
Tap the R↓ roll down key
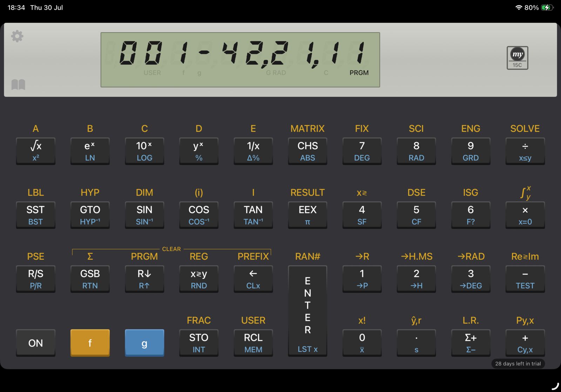coord(144,279)
